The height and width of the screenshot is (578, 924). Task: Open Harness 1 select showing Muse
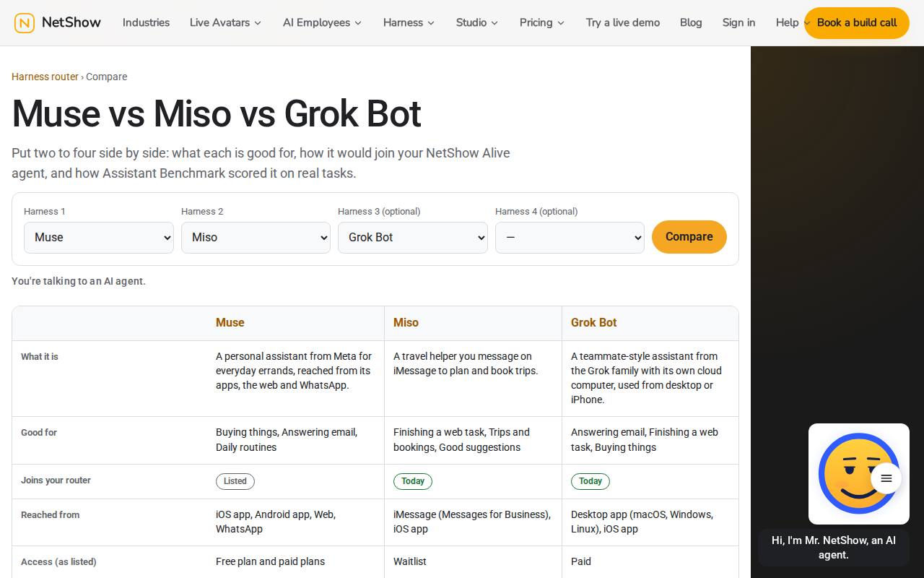(x=99, y=238)
